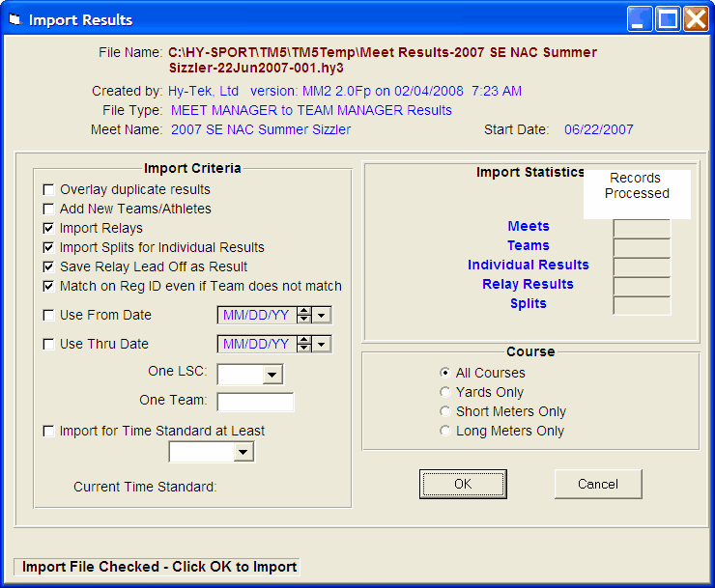Uncheck Match on Reg ID option
Viewport: 715px width, 588px height.
click(x=49, y=287)
